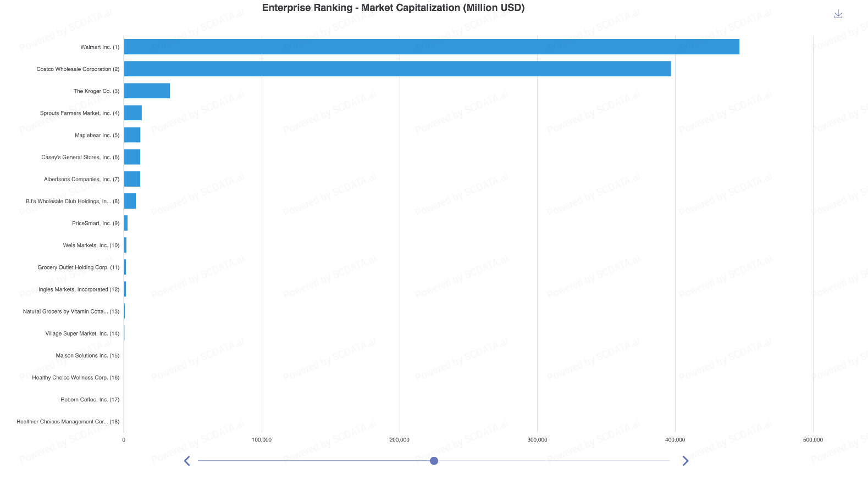Select the Costco Wholesale Corporation bar

[x=397, y=69]
